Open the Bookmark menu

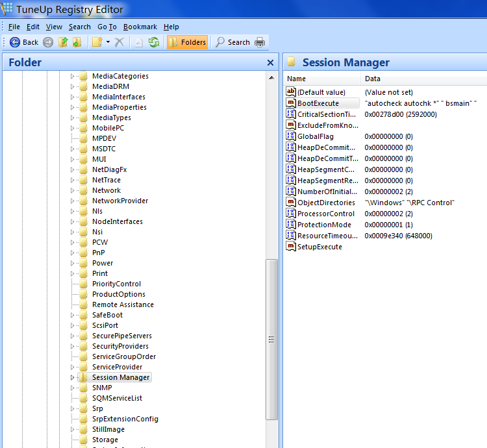point(140,27)
